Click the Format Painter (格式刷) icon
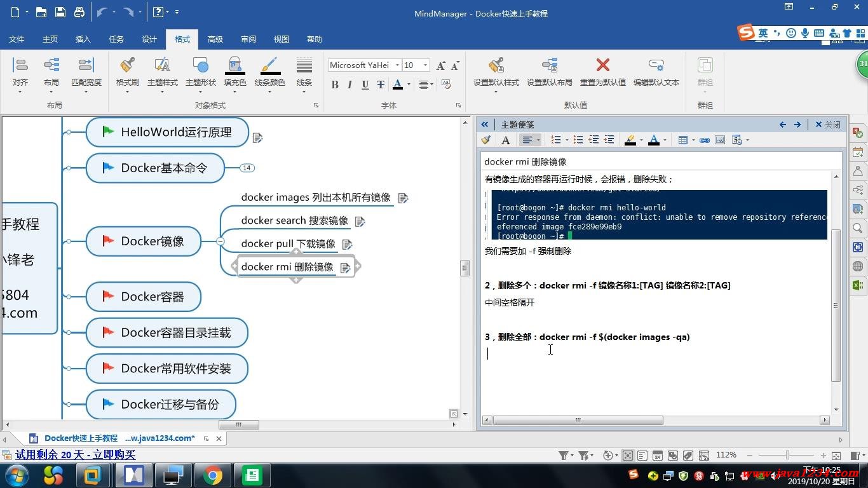Viewport: 868px width, 488px height. 127,65
